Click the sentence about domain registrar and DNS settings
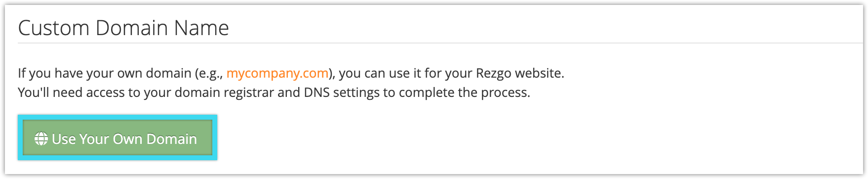Screen dimensions: 868x179 point(274,92)
